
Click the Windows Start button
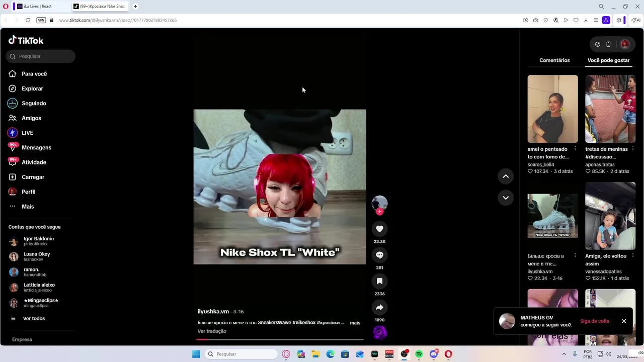196,354
